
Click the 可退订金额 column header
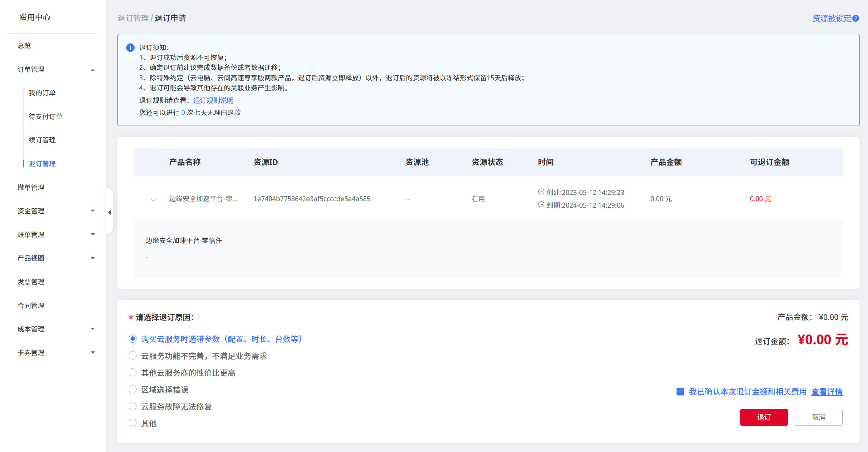coord(769,162)
